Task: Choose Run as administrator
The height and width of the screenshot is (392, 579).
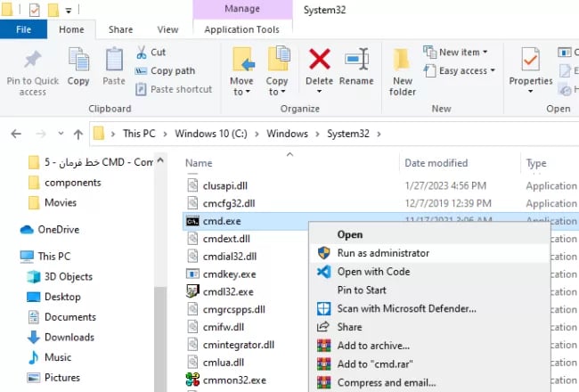Action: [x=429, y=253]
